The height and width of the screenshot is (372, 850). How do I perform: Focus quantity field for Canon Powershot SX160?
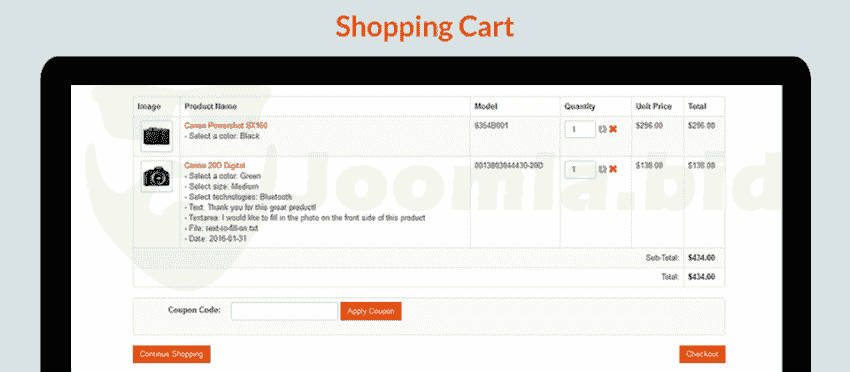point(580,129)
